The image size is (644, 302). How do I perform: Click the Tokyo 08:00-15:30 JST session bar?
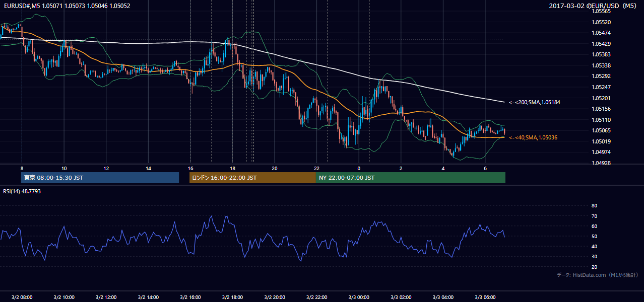100,178
